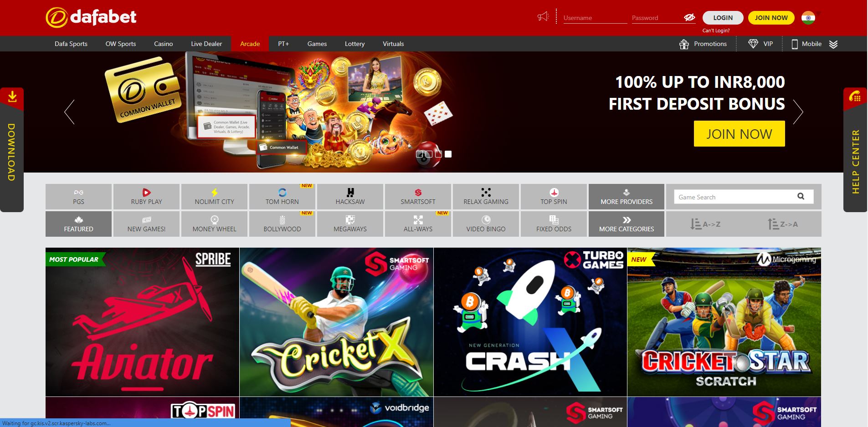The width and height of the screenshot is (868, 427).
Task: Click the Promotions gift icon
Action: tap(684, 44)
